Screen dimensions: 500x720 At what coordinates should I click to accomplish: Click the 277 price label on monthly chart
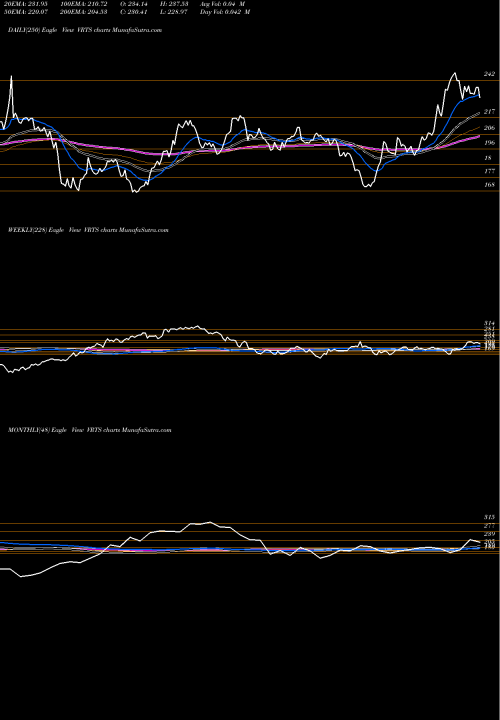tap(489, 525)
